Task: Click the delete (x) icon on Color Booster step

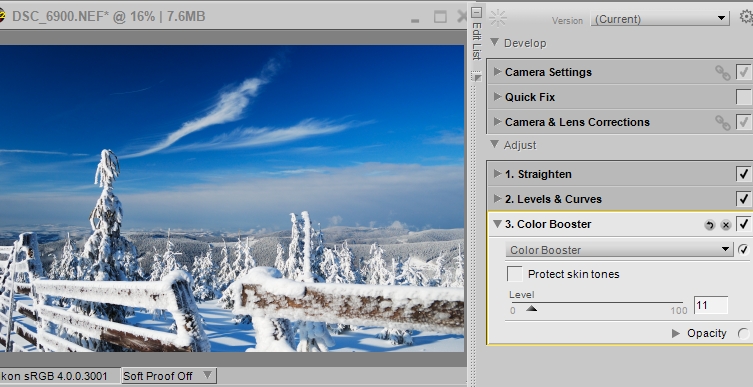Action: 726,225
